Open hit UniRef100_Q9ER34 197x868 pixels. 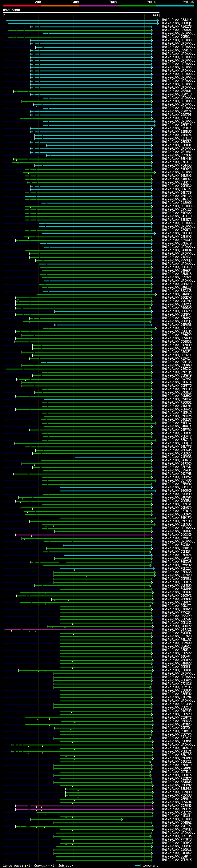click(x=177, y=37)
